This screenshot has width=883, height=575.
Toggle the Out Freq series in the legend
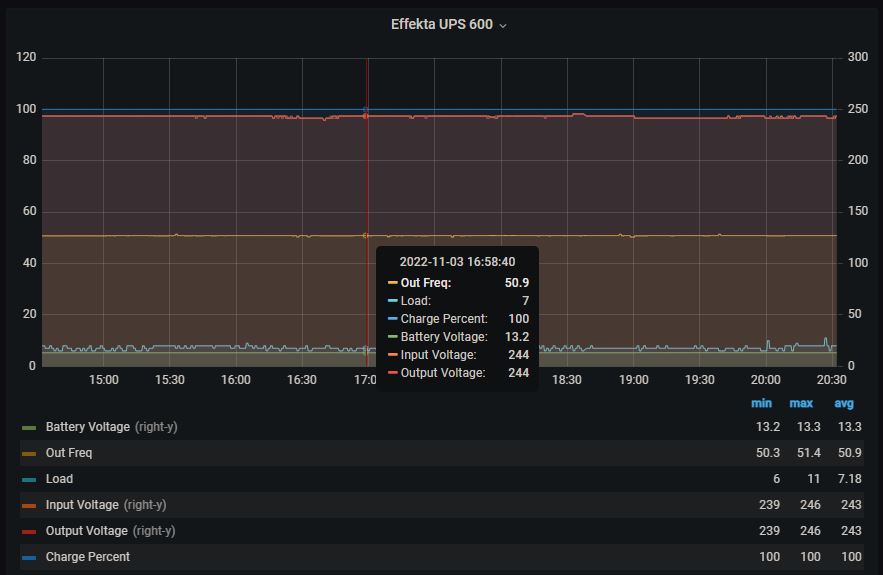(x=69, y=453)
